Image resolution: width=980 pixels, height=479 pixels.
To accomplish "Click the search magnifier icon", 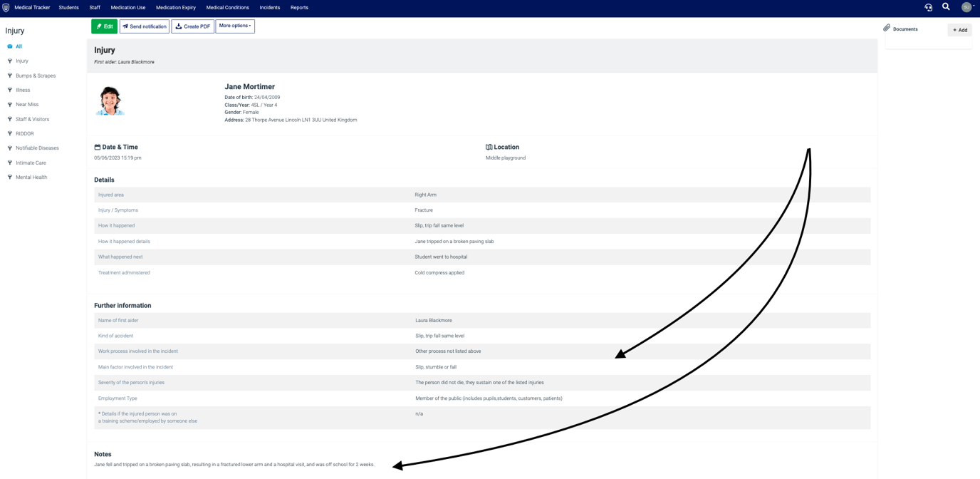I will pos(946,6).
